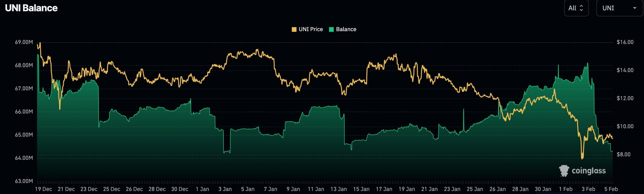This screenshot has width=644, height=194.
Task: Click the $8.00 price axis label
Action: click(624, 154)
